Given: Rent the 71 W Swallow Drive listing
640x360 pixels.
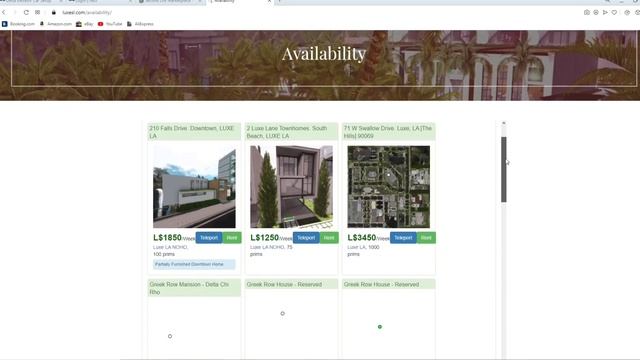Looking at the screenshot, I should [426, 238].
